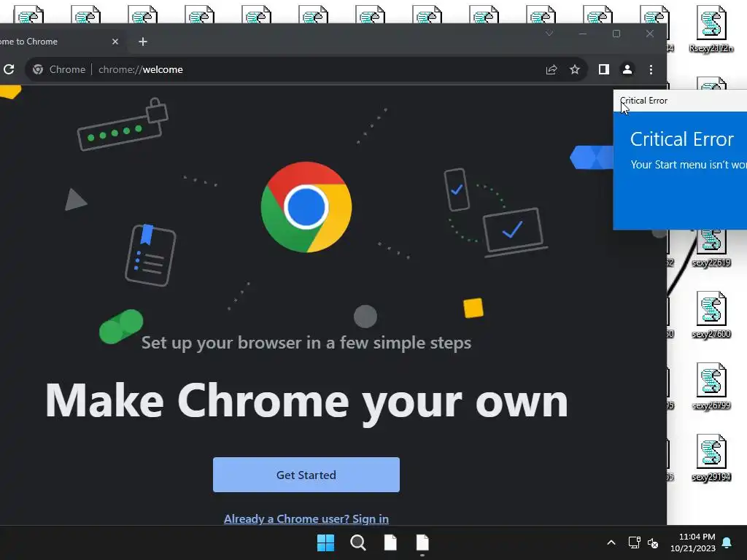
Task: Select the sexy26799 script file on desktop
Action: coord(711,386)
